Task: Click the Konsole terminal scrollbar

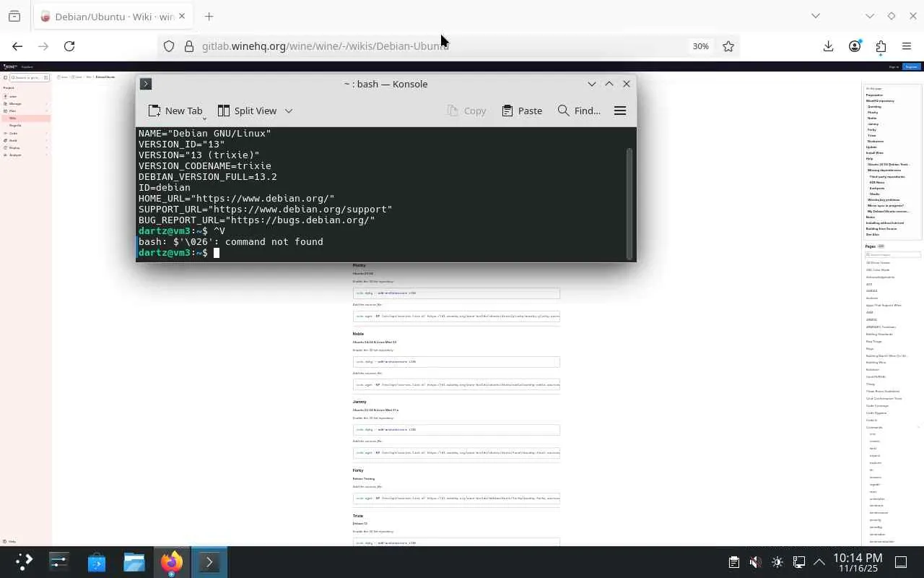Action: [630, 204]
